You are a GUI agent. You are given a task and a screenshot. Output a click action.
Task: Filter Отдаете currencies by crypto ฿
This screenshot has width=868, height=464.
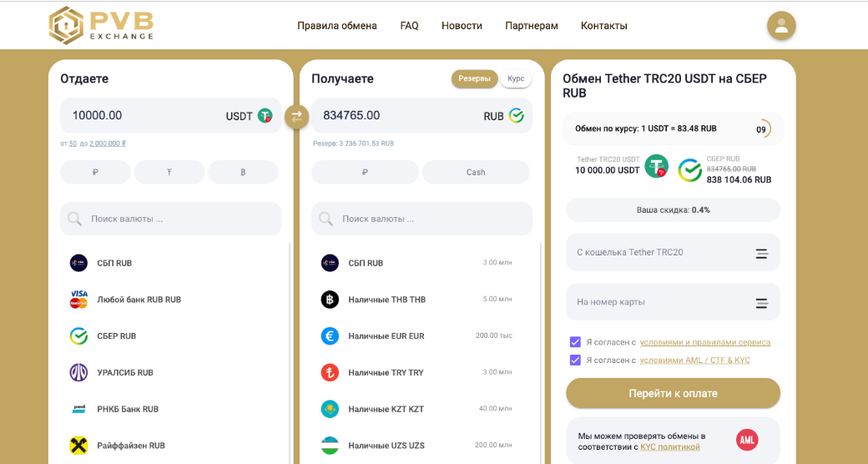click(243, 172)
